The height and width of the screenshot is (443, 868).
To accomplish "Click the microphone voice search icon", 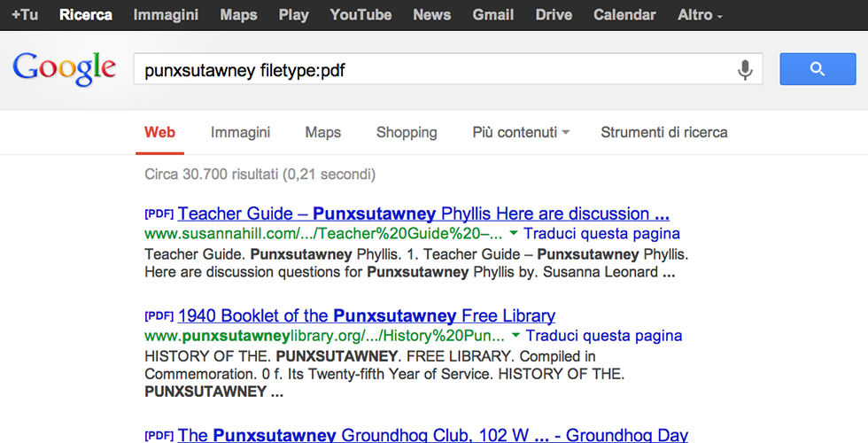I will point(746,70).
